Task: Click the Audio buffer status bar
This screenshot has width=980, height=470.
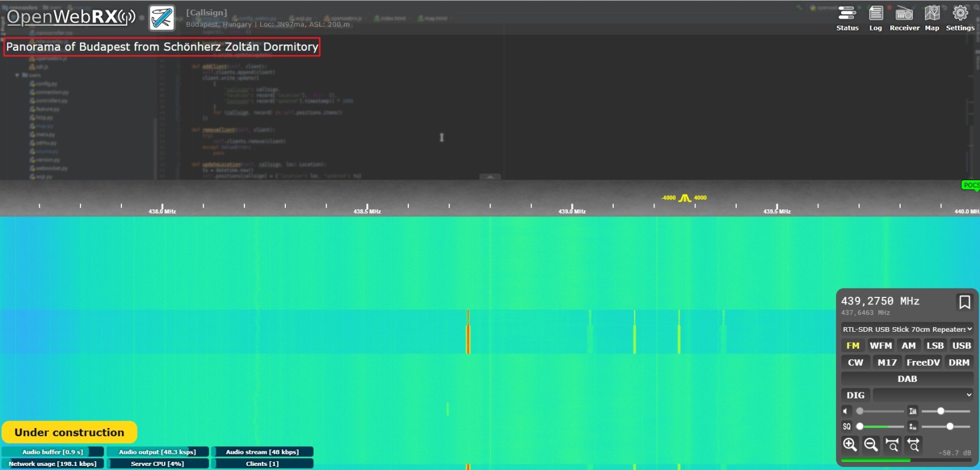Action: point(52,452)
